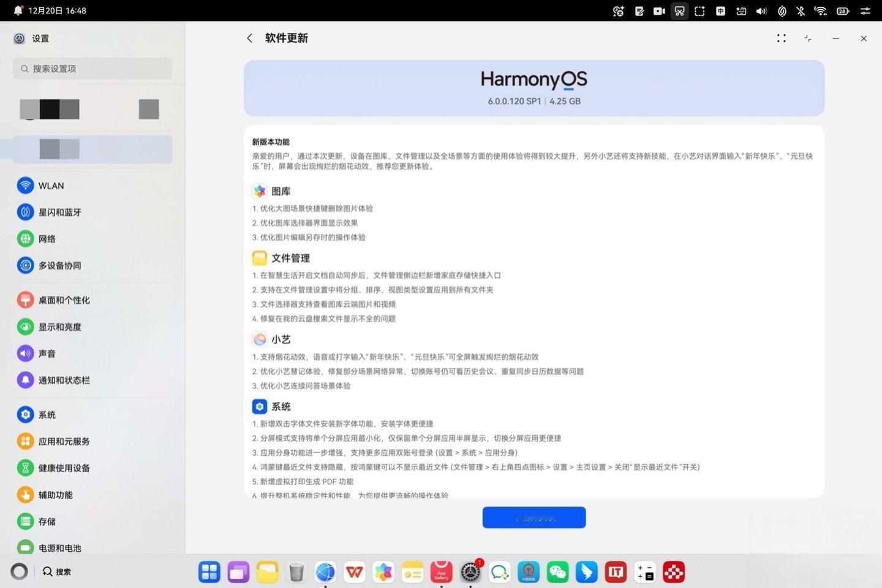Click the 搜索 button in the taskbar
The height and width of the screenshot is (588, 882).
point(57,571)
